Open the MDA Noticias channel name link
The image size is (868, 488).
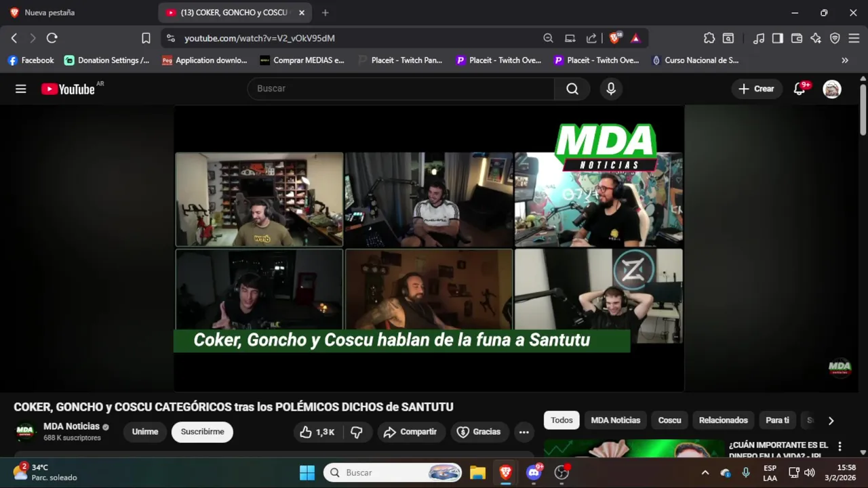point(71,426)
